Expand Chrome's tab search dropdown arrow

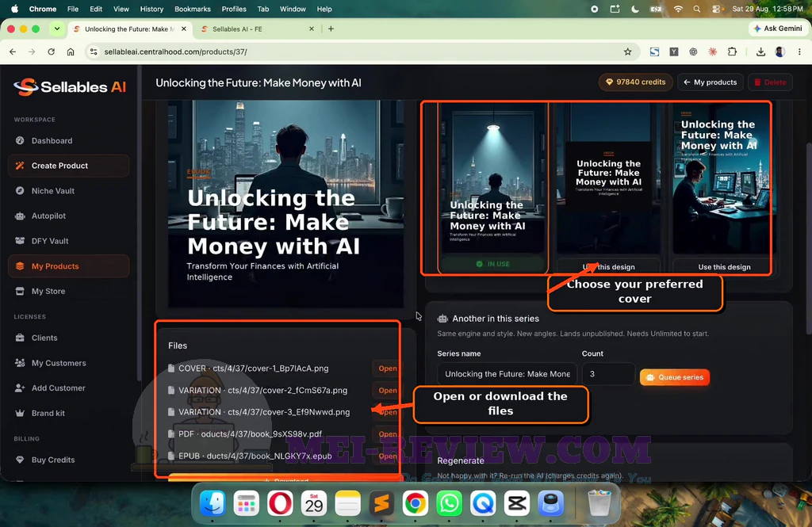coord(57,29)
